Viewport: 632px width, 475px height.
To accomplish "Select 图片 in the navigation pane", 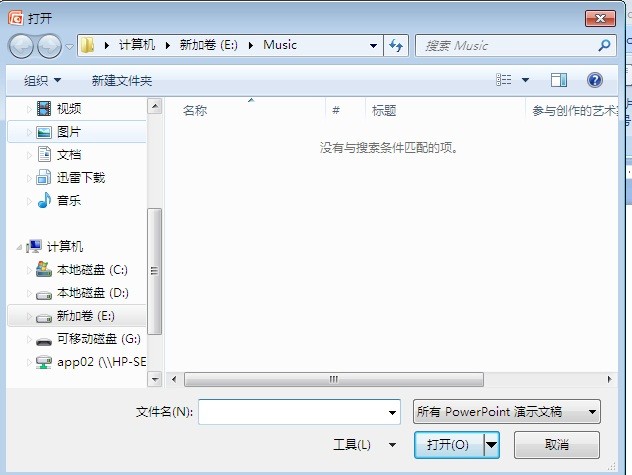I will (69, 132).
